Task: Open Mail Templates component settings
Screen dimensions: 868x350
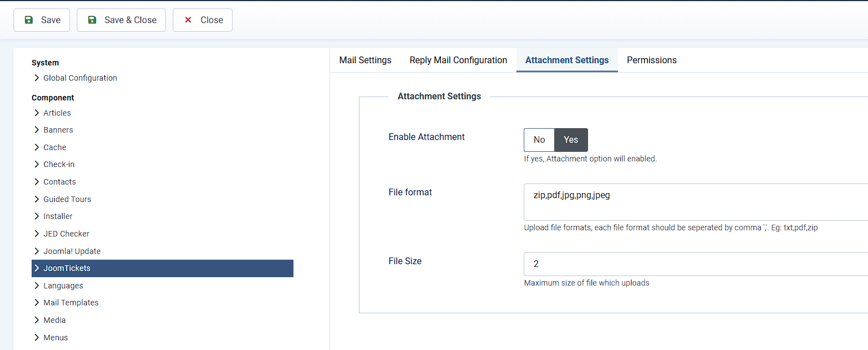Action: click(x=71, y=303)
